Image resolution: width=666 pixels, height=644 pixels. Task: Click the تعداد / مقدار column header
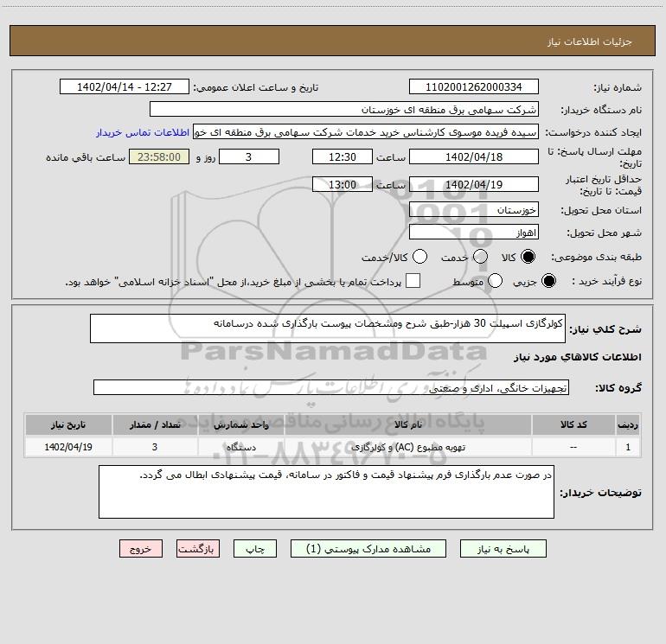pyautogui.click(x=155, y=425)
